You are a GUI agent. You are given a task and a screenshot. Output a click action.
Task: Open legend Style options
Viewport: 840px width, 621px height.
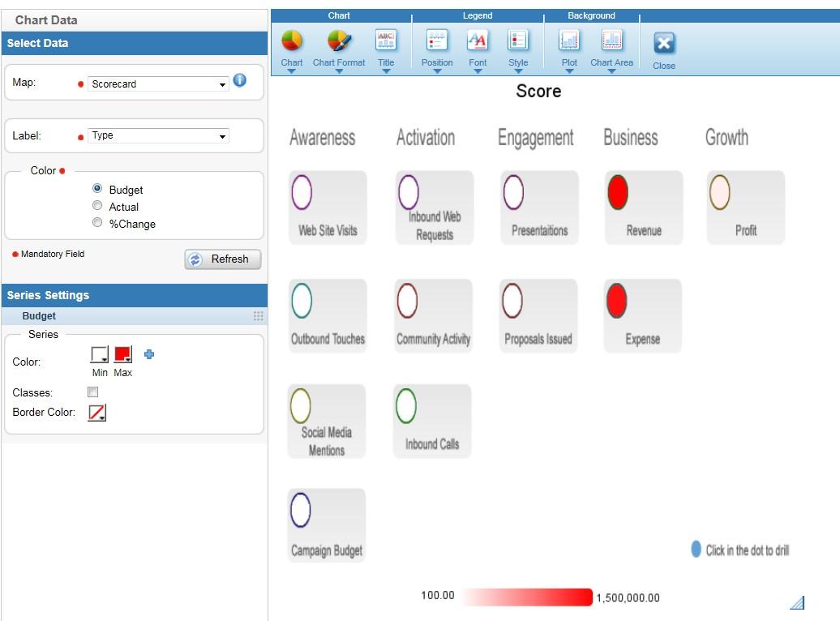click(517, 41)
